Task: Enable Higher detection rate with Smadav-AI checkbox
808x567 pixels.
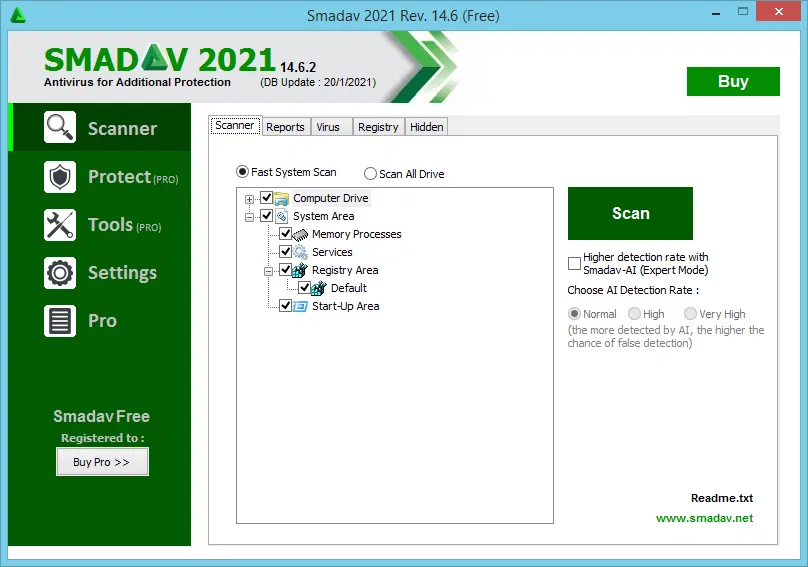Action: (x=574, y=263)
